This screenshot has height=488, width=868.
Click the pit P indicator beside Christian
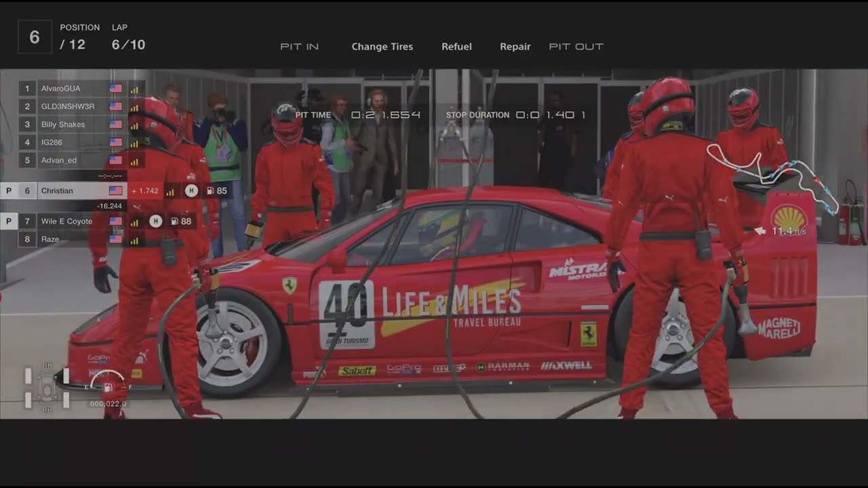[9, 191]
